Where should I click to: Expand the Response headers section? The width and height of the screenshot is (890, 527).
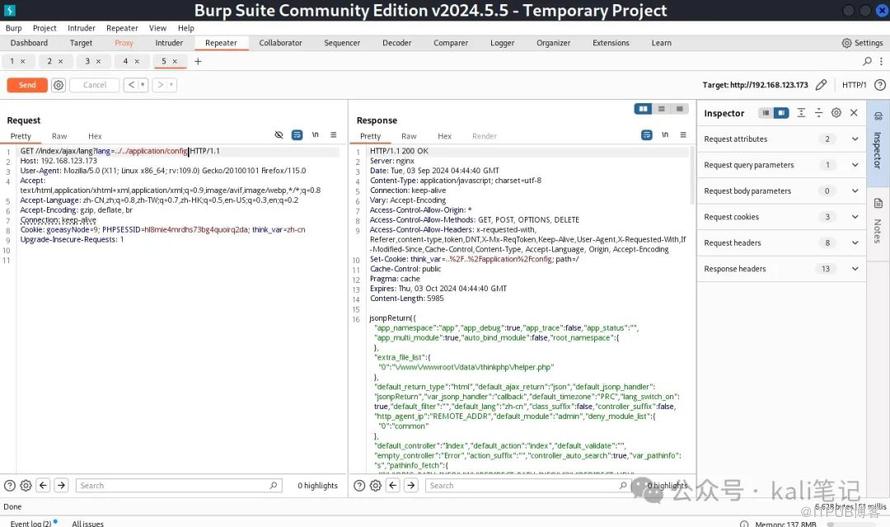tap(855, 269)
